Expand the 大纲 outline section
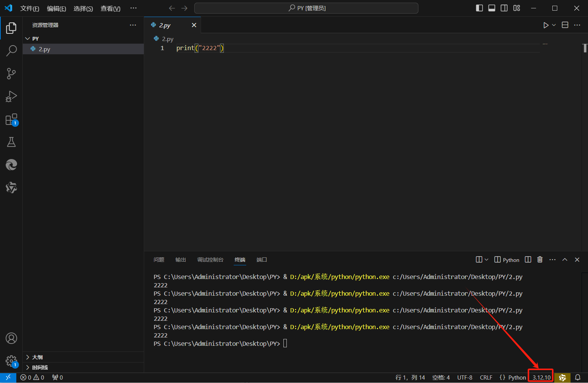588x383 pixels. pyautogui.click(x=83, y=357)
